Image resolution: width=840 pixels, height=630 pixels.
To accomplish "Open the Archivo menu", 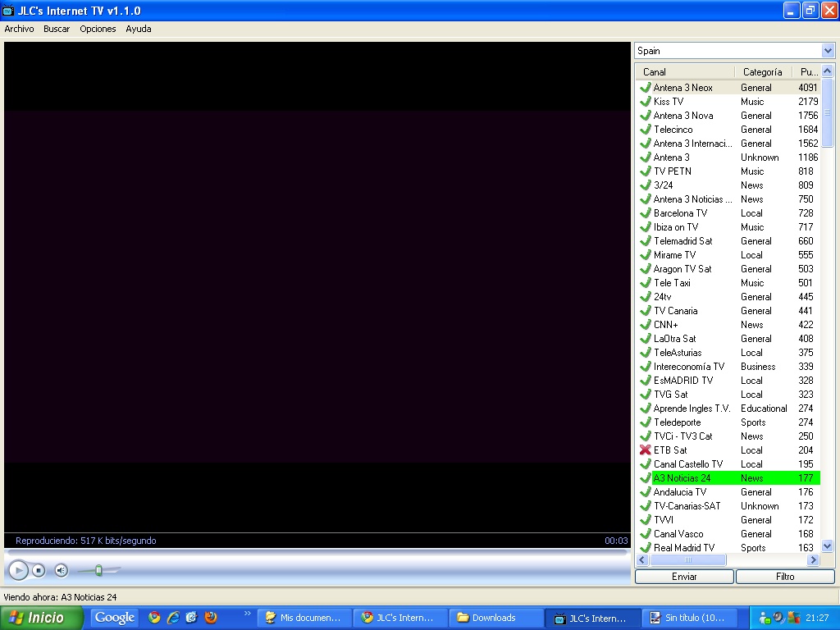I will [x=20, y=29].
